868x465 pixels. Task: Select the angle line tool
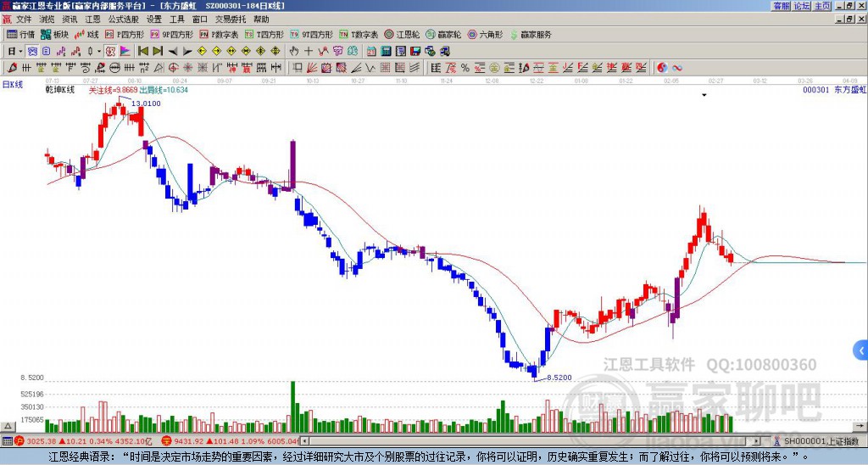(356, 68)
